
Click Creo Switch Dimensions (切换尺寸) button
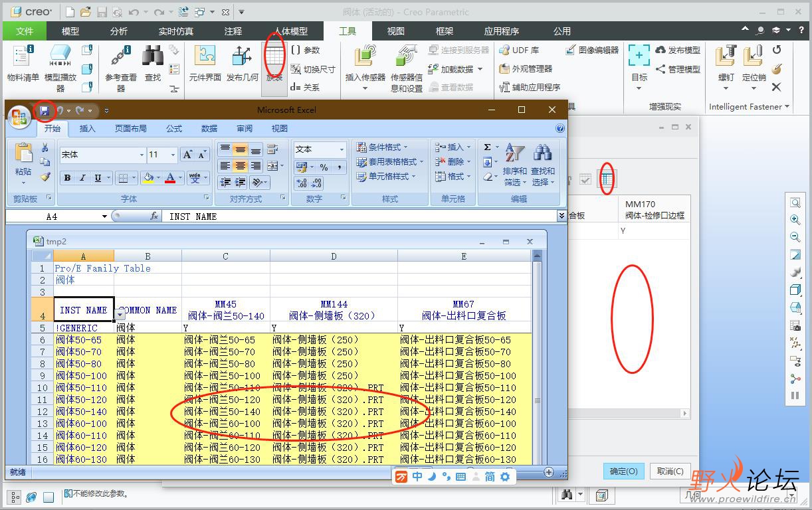pos(313,69)
